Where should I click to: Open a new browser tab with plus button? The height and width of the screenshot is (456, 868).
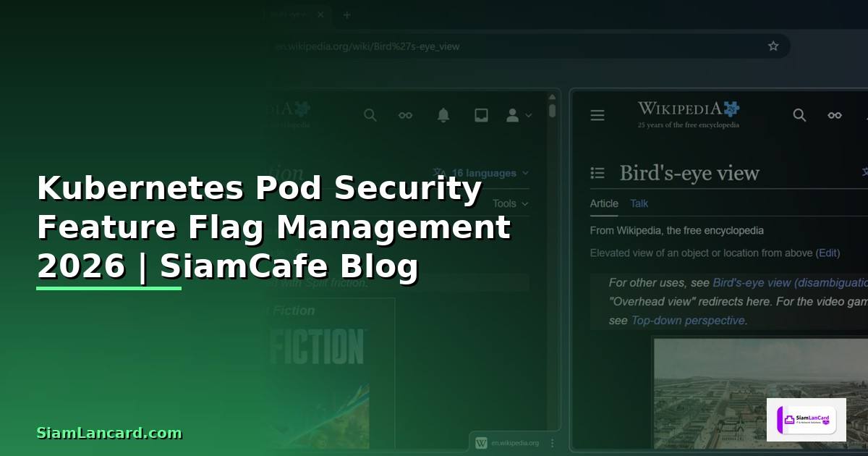pos(346,14)
